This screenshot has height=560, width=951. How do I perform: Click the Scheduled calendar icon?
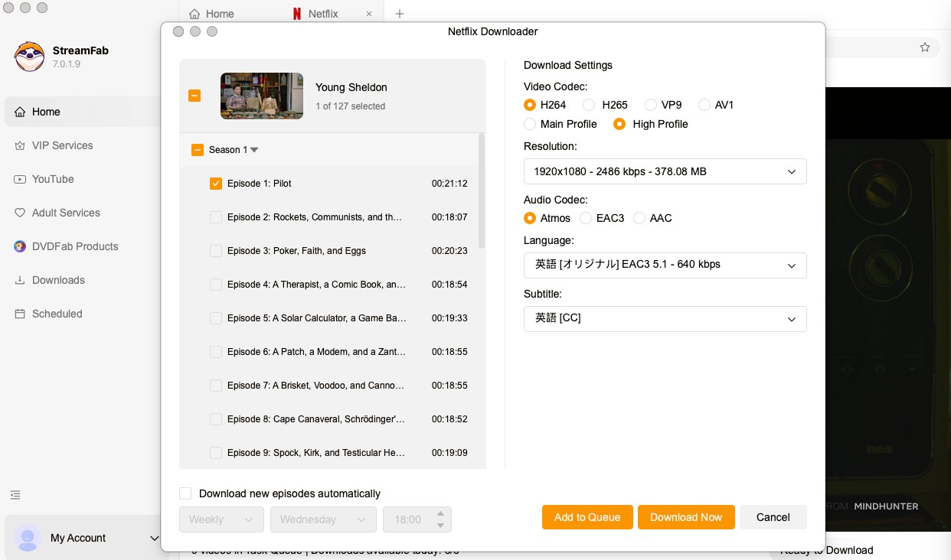20,314
